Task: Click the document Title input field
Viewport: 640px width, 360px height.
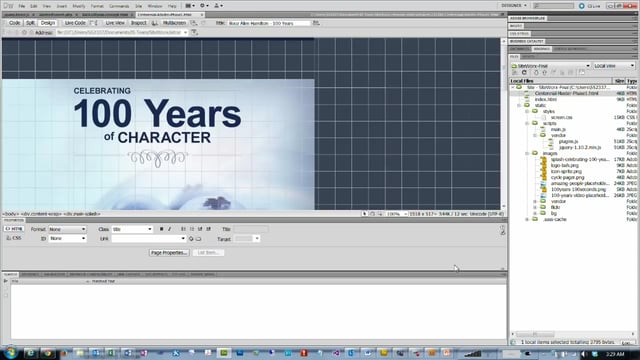Action: click(269, 23)
